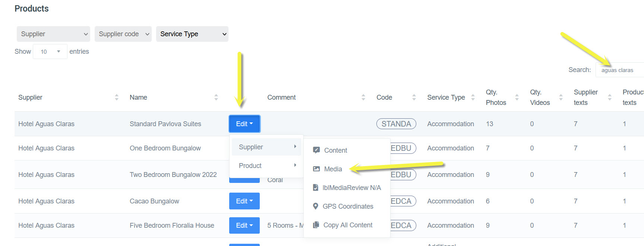Click the STANDA code badge

pyautogui.click(x=396, y=124)
